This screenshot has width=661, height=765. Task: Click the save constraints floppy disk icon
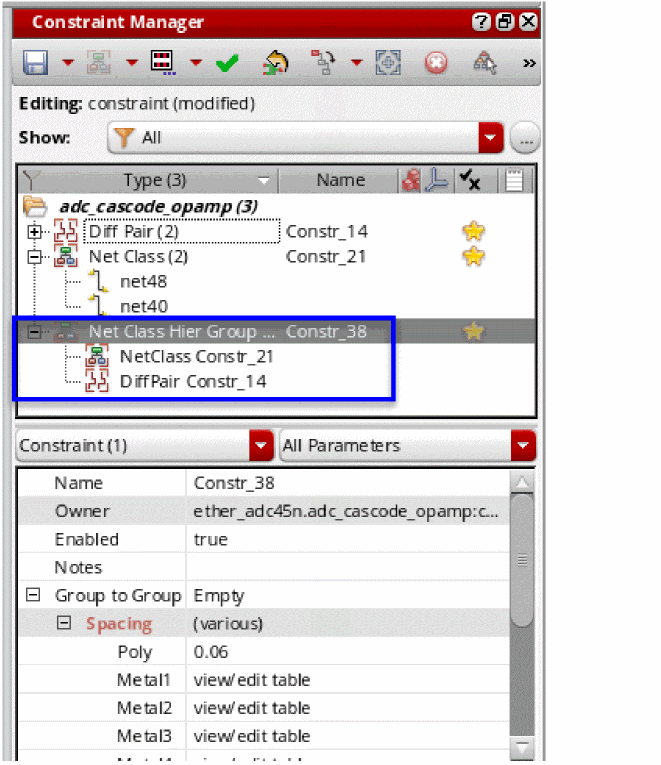35,63
